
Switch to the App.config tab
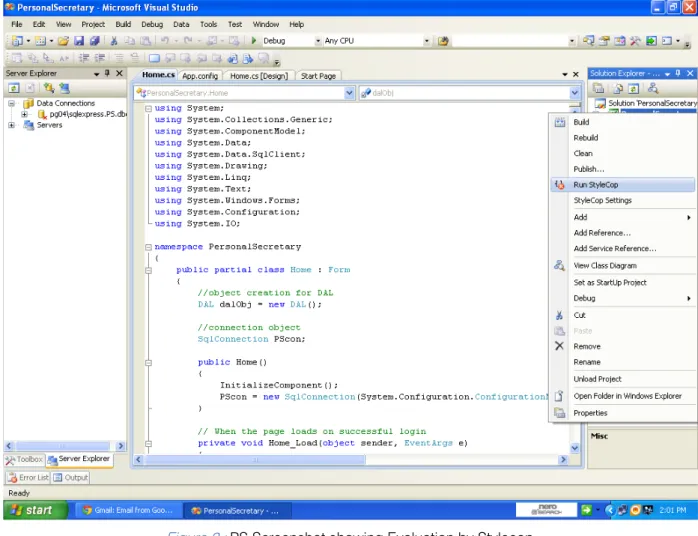[x=200, y=76]
